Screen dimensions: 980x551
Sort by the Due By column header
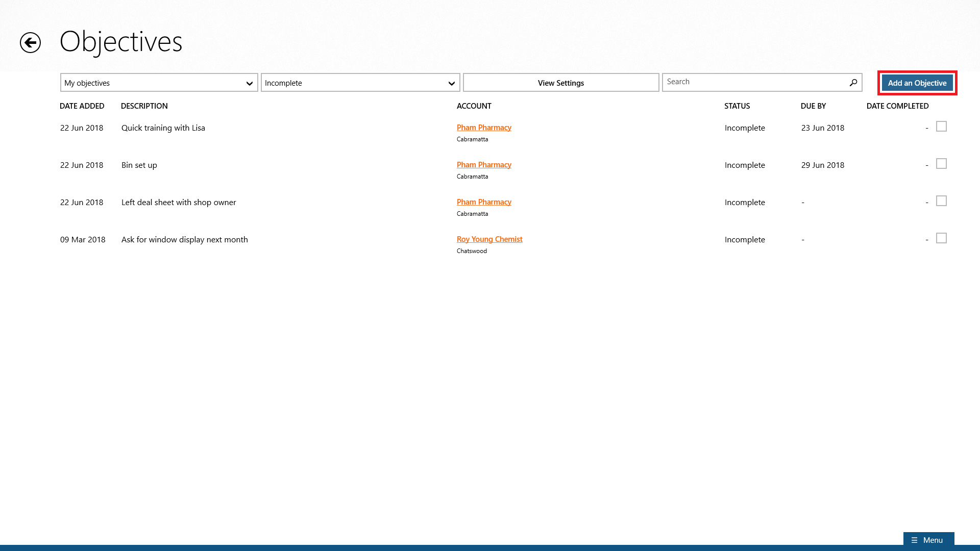[813, 106]
